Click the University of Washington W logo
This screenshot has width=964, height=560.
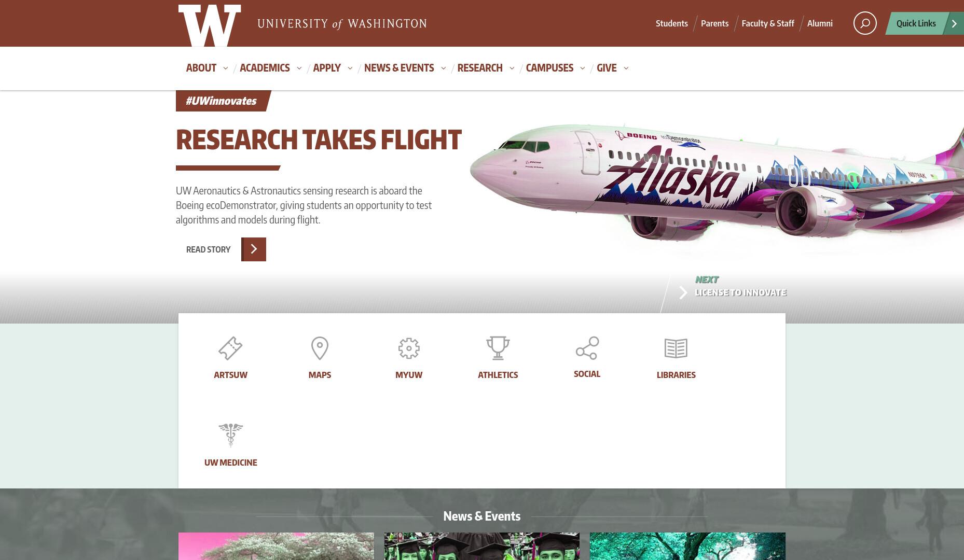(210, 25)
